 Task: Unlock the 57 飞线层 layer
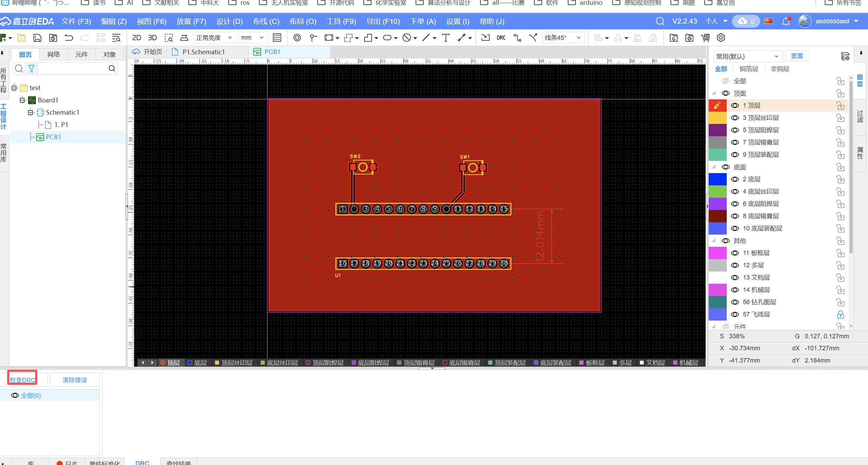(x=840, y=314)
